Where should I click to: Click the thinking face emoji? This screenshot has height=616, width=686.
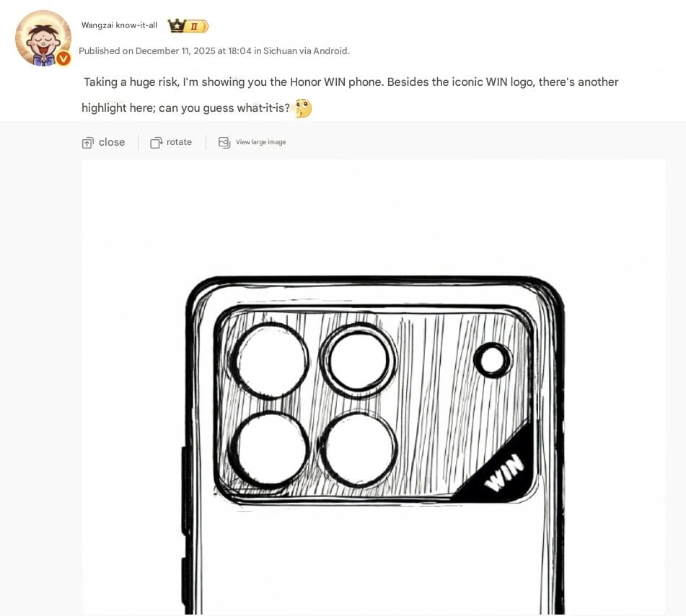(x=304, y=108)
